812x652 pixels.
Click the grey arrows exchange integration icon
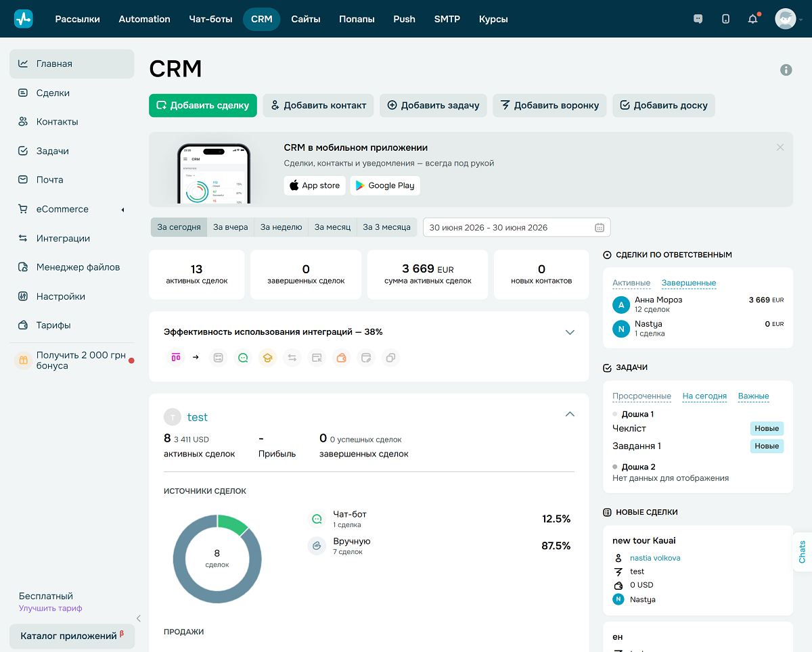pos(292,358)
